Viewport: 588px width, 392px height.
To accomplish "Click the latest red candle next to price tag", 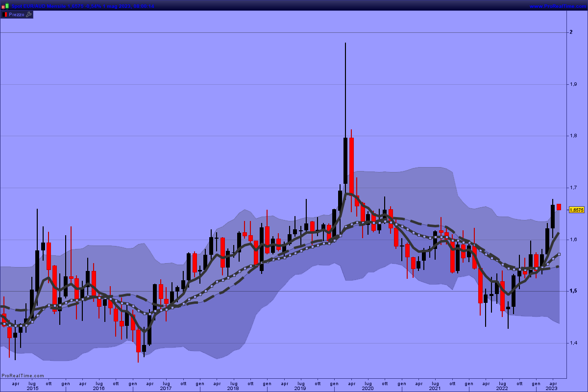I will click(559, 207).
